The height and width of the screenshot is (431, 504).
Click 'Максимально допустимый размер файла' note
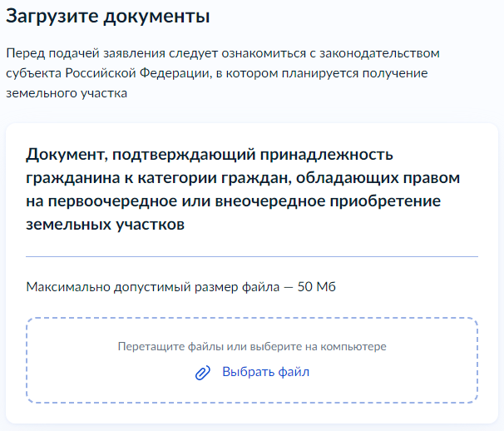click(153, 287)
